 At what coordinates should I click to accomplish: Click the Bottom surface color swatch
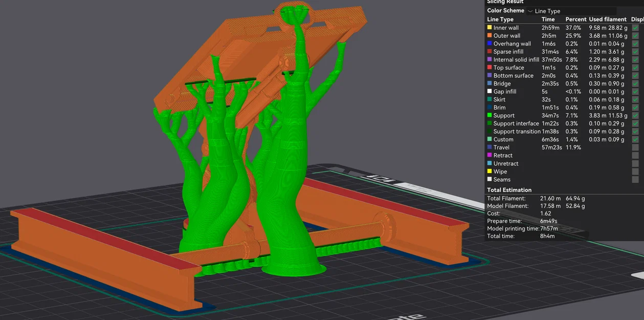coord(490,76)
